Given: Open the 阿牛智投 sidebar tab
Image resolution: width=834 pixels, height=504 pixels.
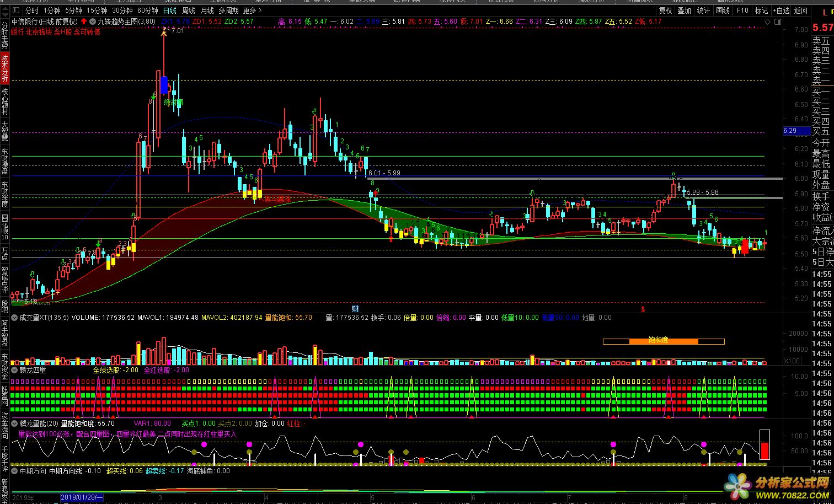Looking at the screenshot, I should coord(5,332).
